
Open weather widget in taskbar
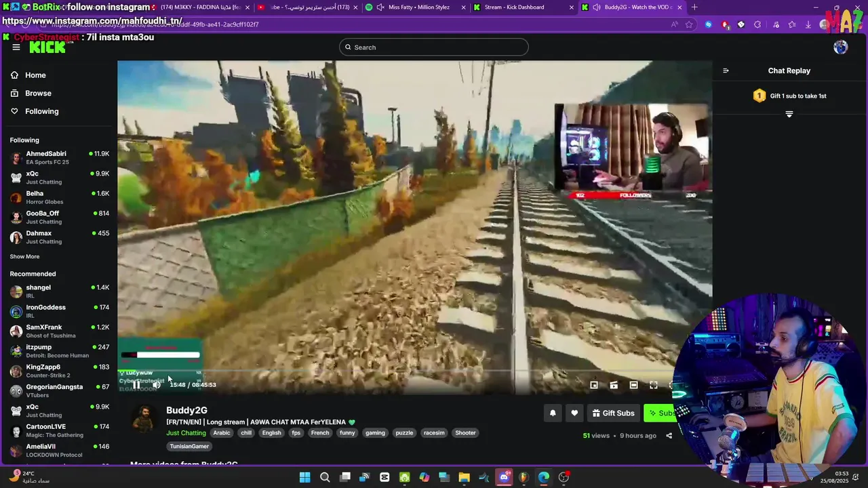click(x=31, y=477)
